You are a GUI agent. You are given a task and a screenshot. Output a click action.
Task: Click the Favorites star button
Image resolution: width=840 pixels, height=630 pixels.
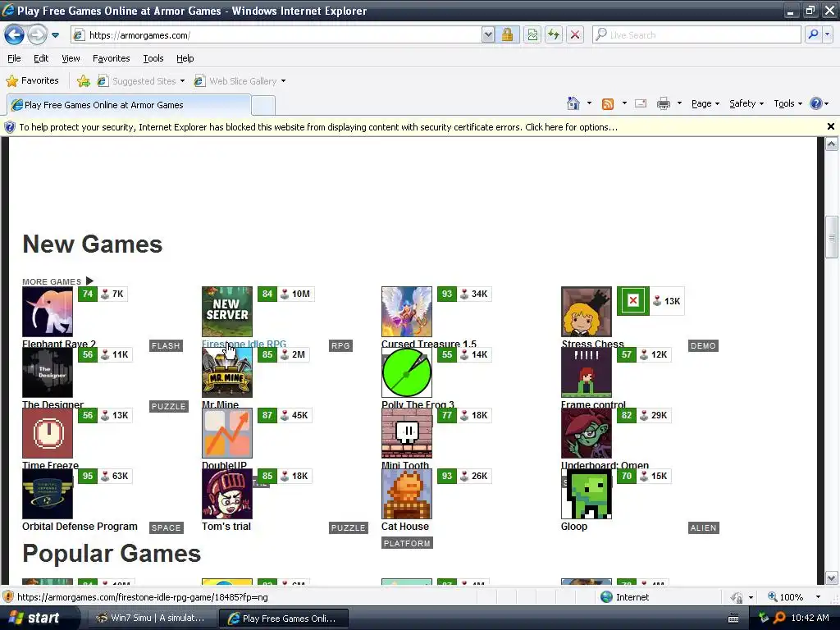coord(32,81)
